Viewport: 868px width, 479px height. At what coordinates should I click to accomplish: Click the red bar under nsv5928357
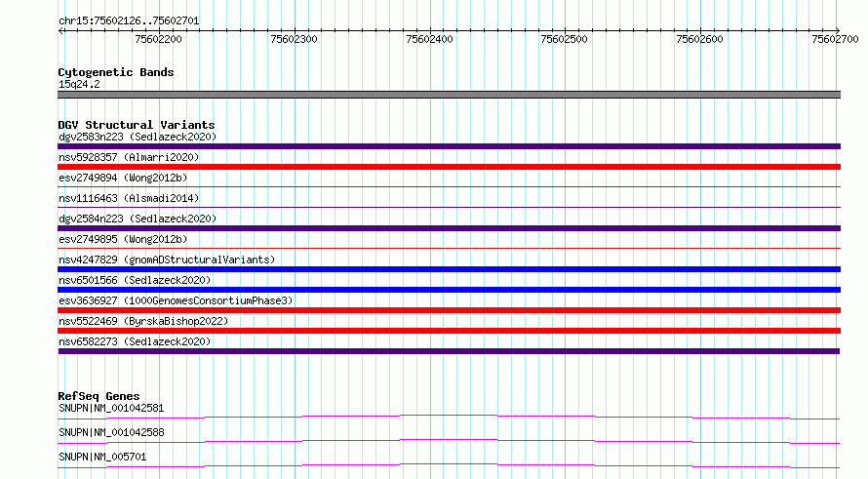(449, 167)
